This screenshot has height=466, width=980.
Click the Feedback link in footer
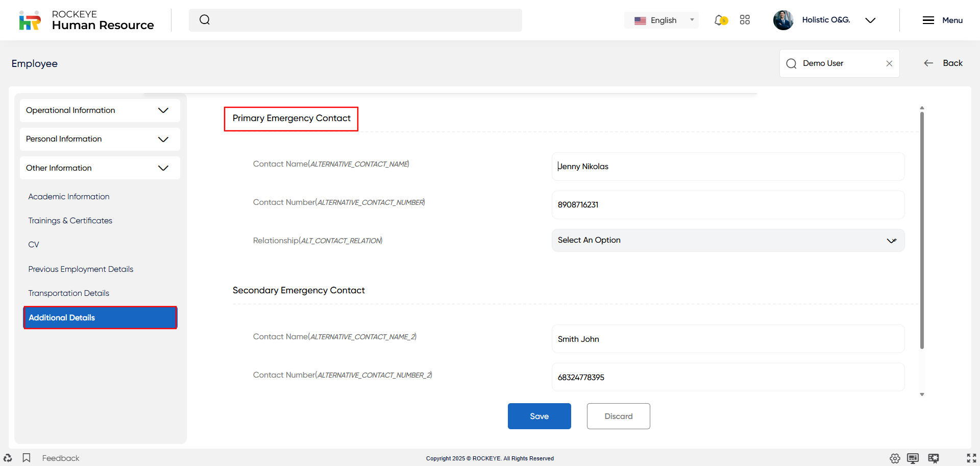61,458
